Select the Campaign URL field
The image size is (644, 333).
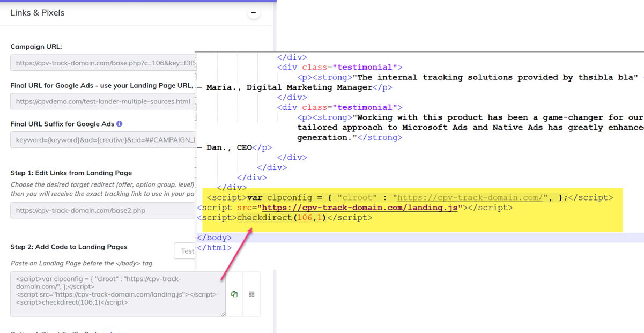click(x=97, y=62)
